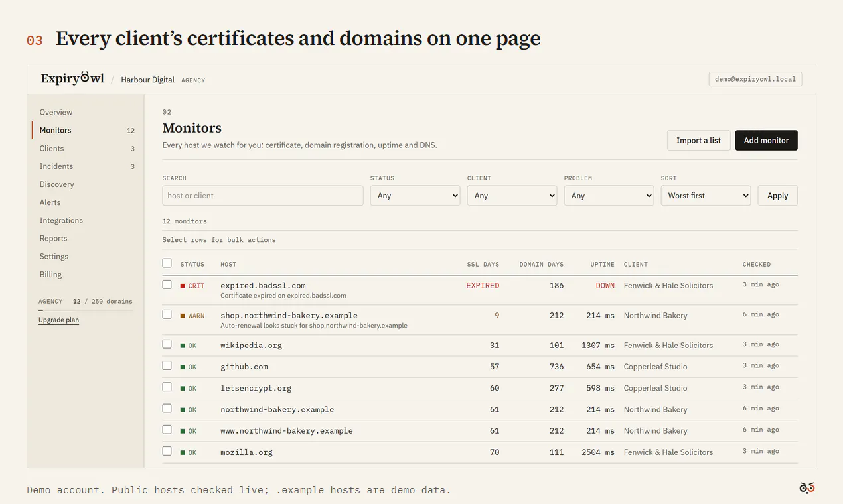Click the Add monitor button
Viewport: 843px width, 504px height.
coord(766,141)
